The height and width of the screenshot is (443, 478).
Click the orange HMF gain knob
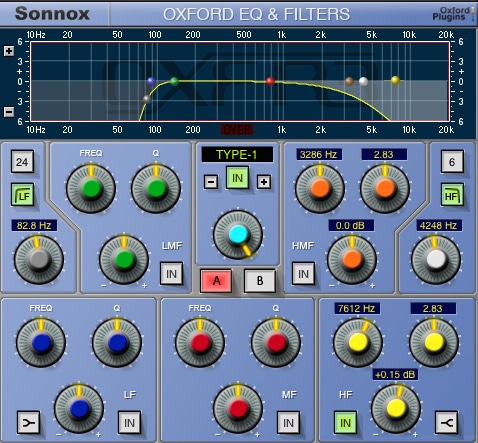[352, 260]
